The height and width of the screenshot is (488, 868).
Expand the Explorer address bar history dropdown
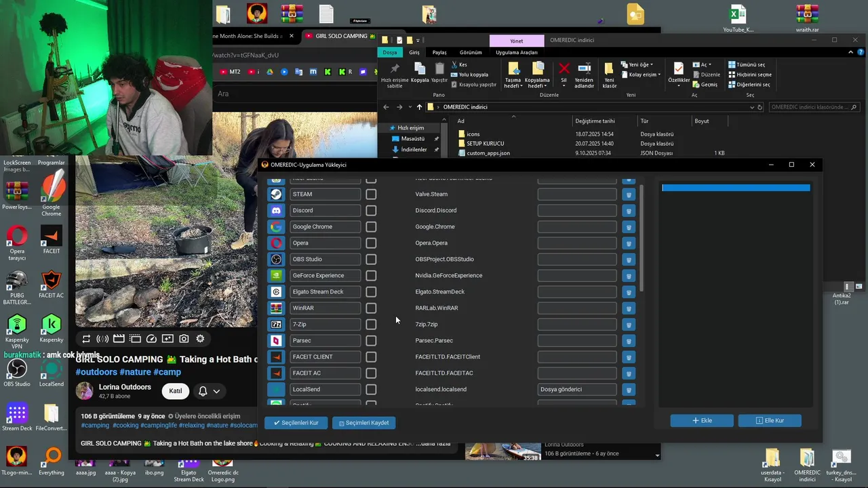click(x=752, y=107)
